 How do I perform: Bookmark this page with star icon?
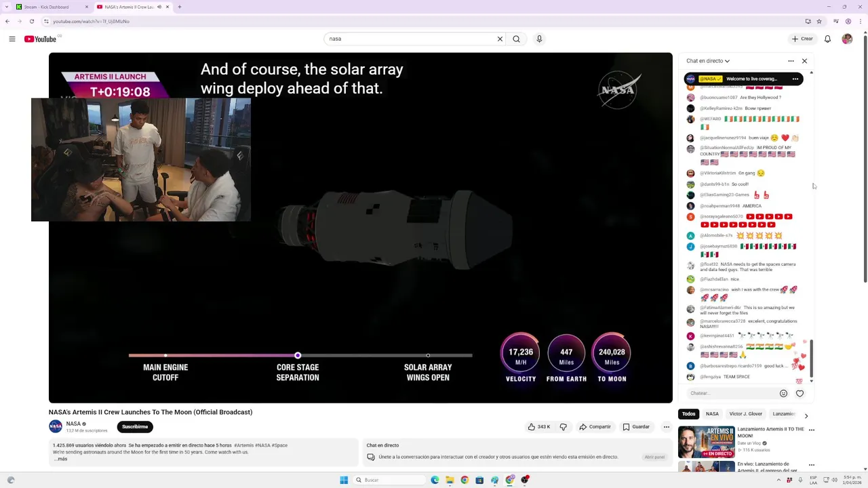click(818, 21)
